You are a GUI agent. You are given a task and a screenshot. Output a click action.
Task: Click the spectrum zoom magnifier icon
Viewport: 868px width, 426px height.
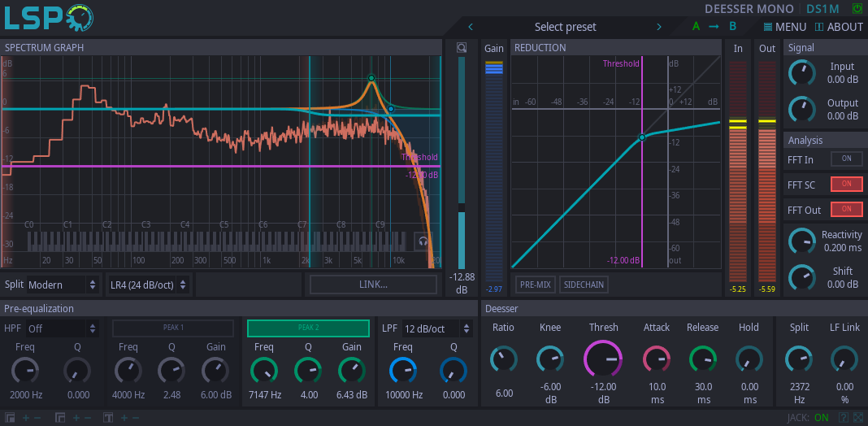[x=462, y=48]
